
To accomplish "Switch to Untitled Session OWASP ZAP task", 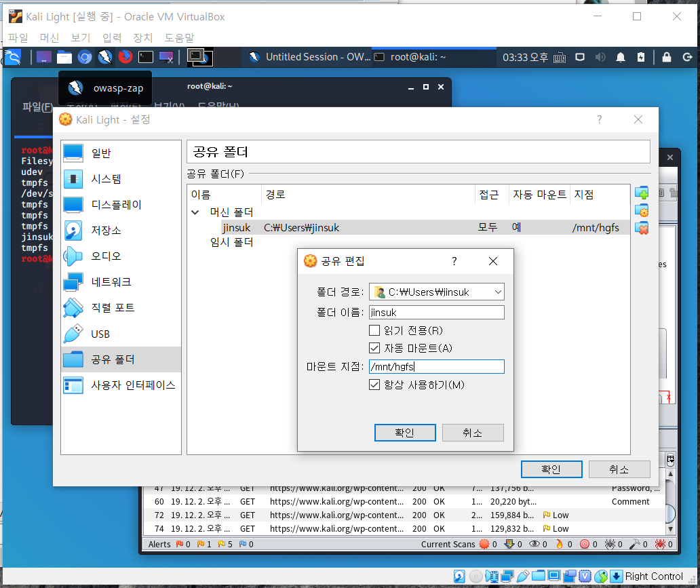I will [310, 57].
